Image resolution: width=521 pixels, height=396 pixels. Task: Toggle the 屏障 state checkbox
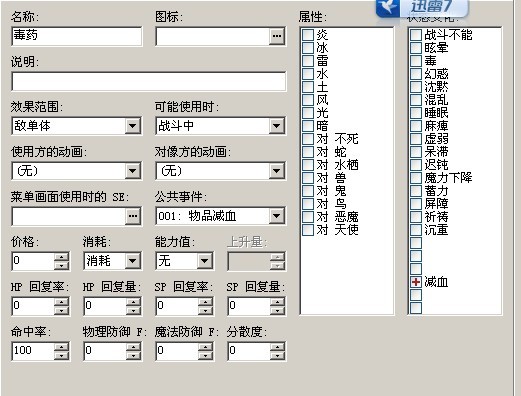point(416,204)
